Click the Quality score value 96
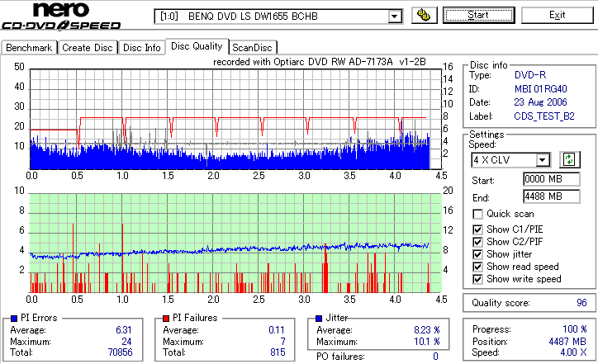Screen dimensions: 598x364 pos(581,303)
